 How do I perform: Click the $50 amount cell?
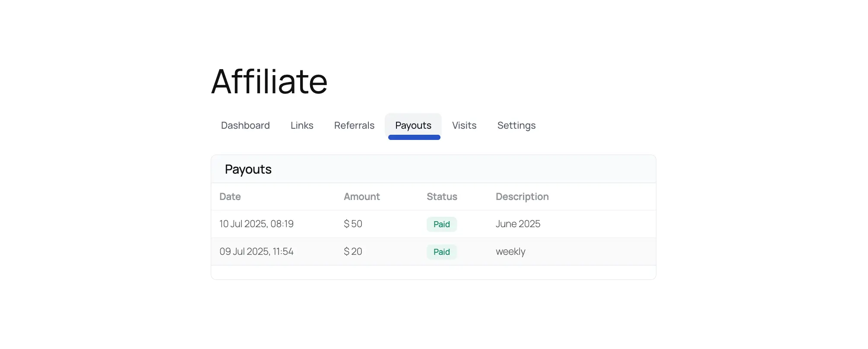353,224
